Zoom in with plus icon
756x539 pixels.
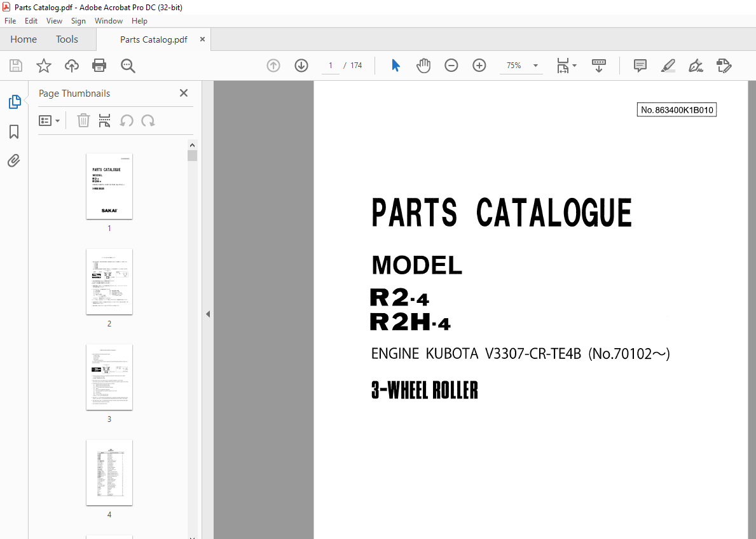(x=479, y=66)
